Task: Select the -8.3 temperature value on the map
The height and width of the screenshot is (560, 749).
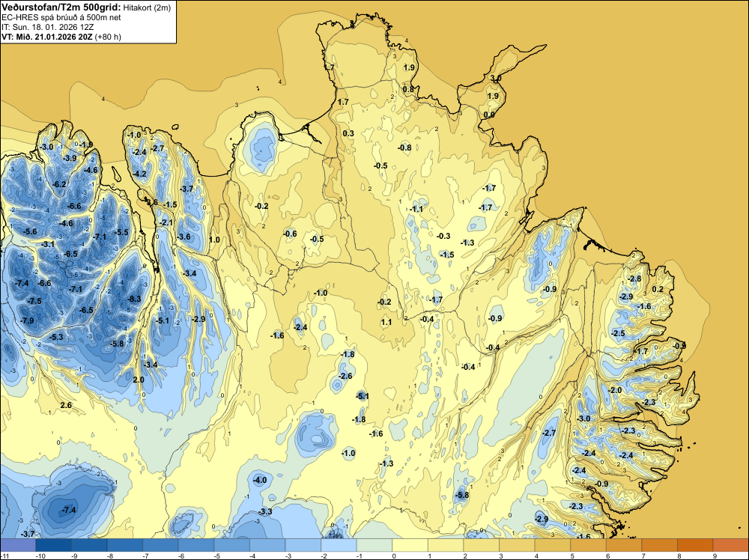Action: point(135,299)
